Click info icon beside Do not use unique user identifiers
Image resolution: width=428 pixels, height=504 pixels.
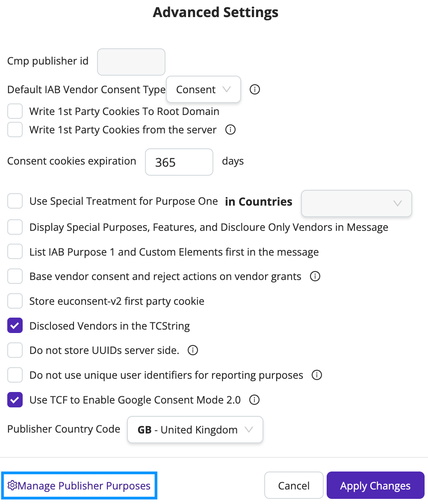(317, 375)
